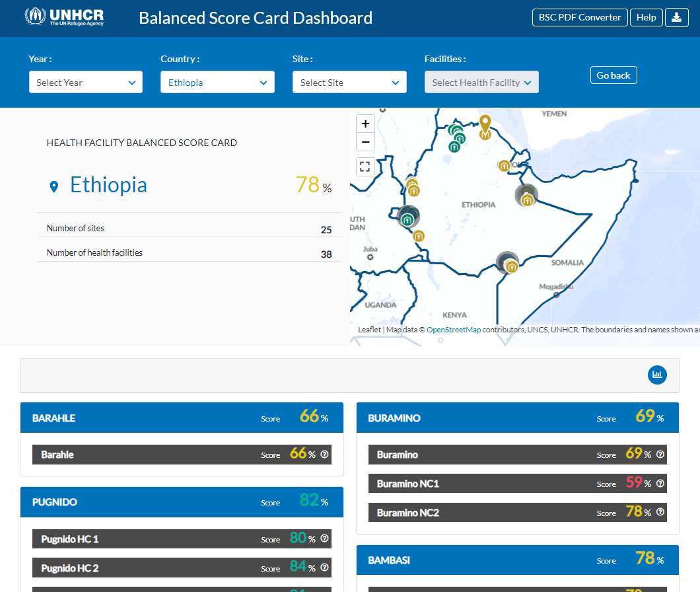Image resolution: width=700 pixels, height=592 pixels.
Task: Click the UNHCR logo
Action: tap(64, 17)
